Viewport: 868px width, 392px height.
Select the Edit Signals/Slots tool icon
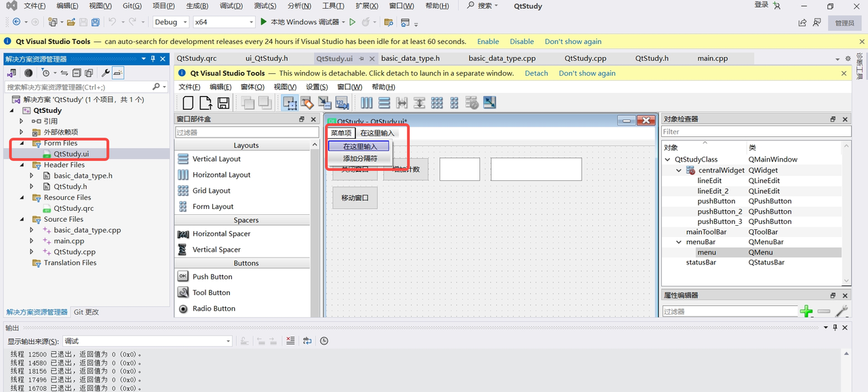point(307,103)
